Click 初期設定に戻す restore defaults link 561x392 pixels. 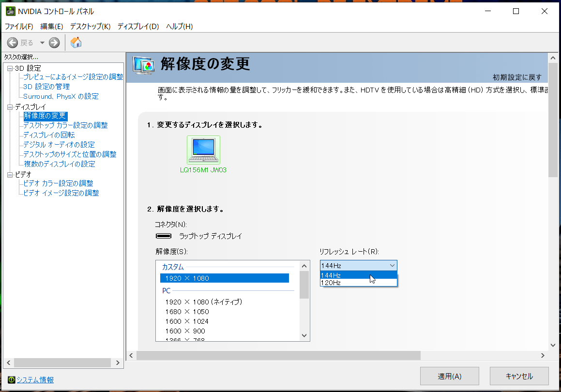(x=517, y=77)
